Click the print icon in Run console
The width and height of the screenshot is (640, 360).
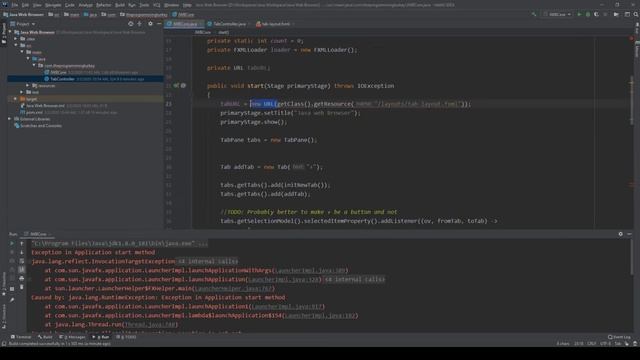pyautogui.click(x=22, y=278)
